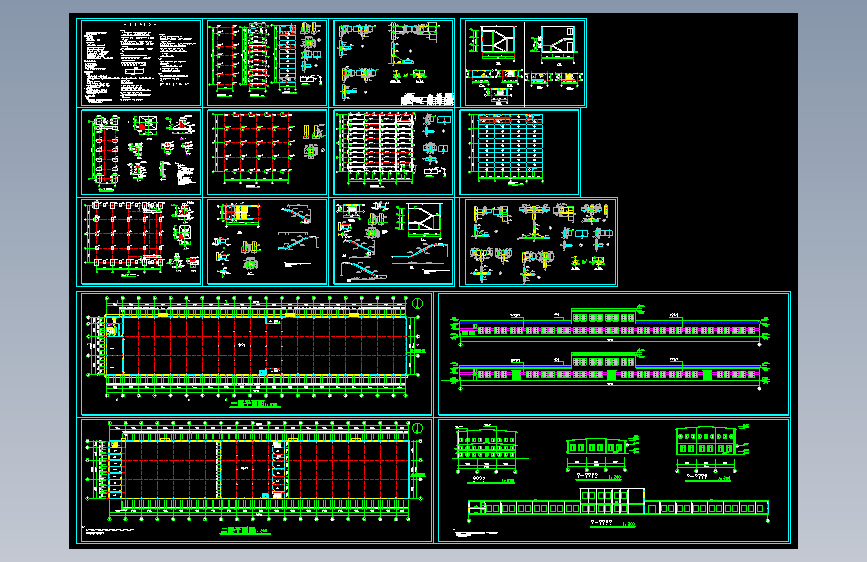The width and height of the screenshot is (867, 562).
Task: Open the ramp and stair details sheet in third row
Action: coord(393,242)
